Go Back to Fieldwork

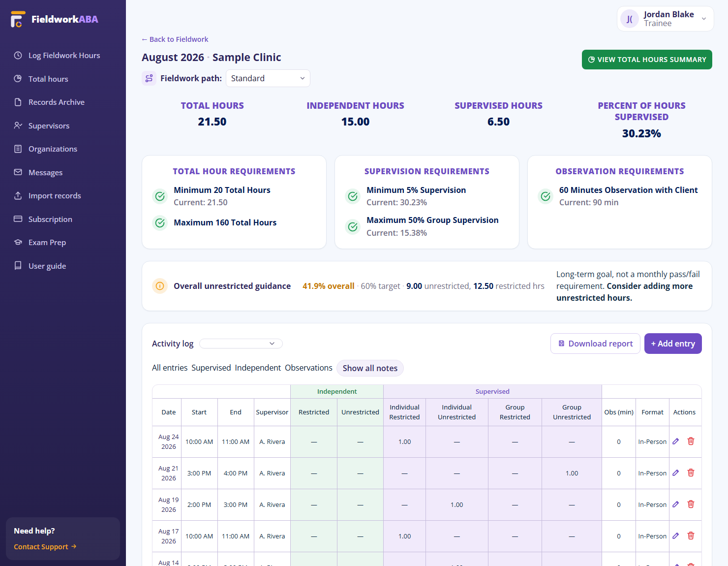click(x=175, y=39)
